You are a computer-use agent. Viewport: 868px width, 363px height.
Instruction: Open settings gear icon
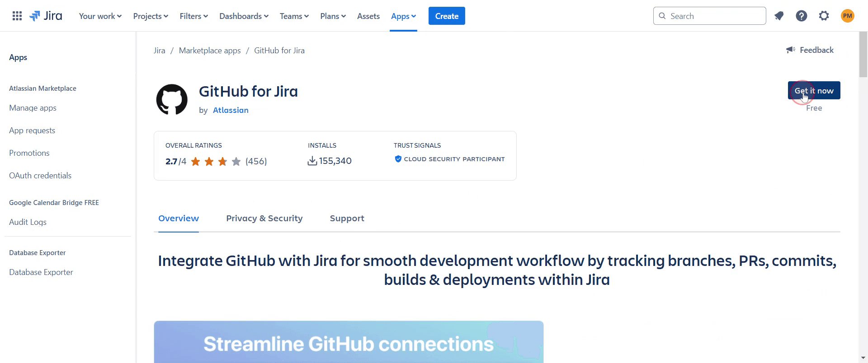click(824, 16)
